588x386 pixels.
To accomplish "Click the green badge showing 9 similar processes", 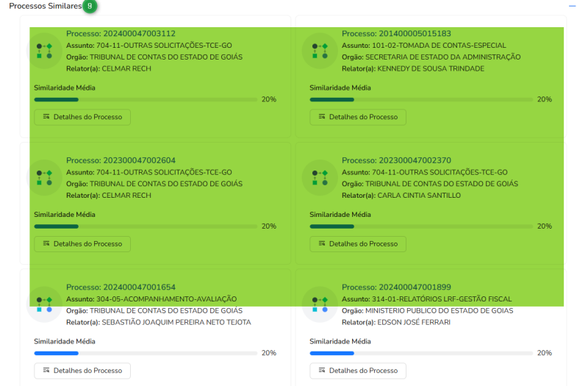I will [x=90, y=6].
